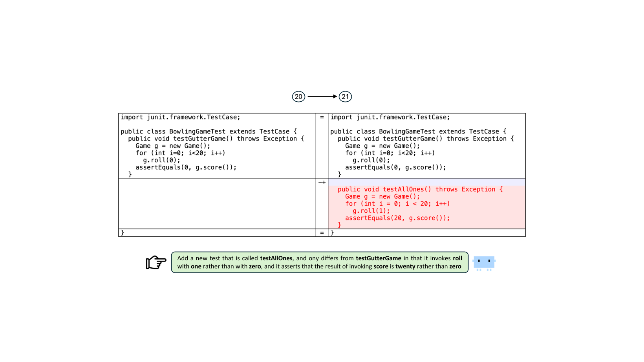Click the top equals diff marker
The width and height of the screenshot is (644, 362).
322,117
